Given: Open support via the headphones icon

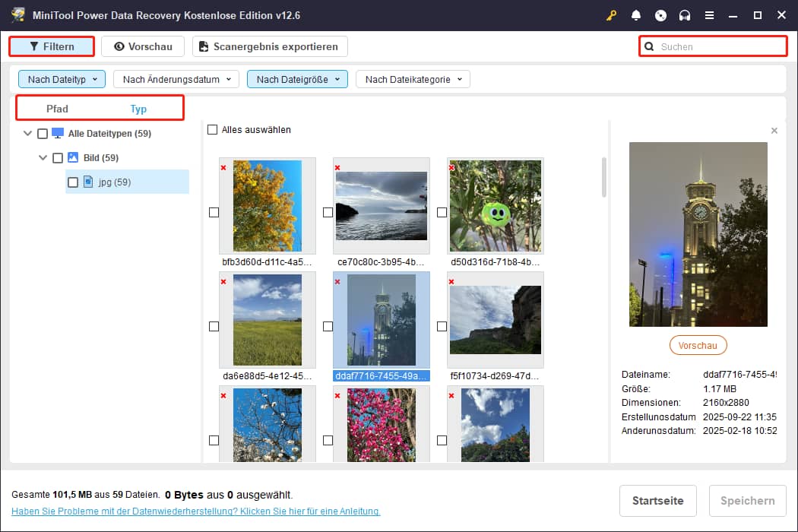Looking at the screenshot, I should 685,15.
